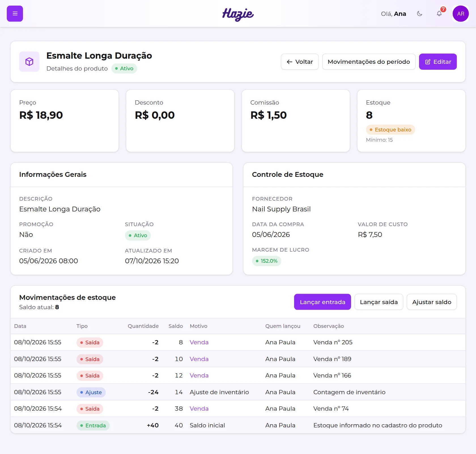Click Lançar entrada button
The image size is (476, 454).
coord(322,302)
